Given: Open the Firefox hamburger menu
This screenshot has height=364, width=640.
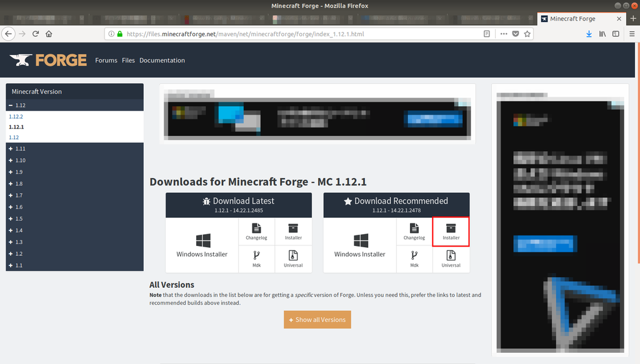Looking at the screenshot, I should (x=632, y=34).
